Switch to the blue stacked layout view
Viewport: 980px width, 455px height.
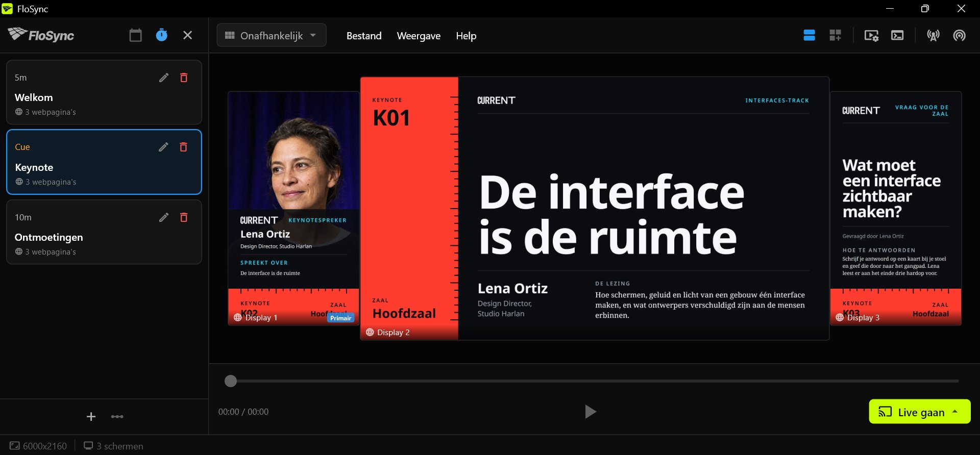click(x=809, y=35)
